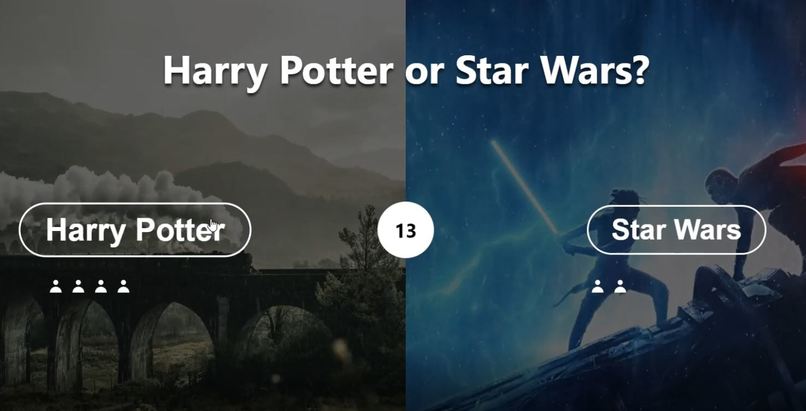Click first voter icon under Star Wars
The image size is (806, 411).
597,287
